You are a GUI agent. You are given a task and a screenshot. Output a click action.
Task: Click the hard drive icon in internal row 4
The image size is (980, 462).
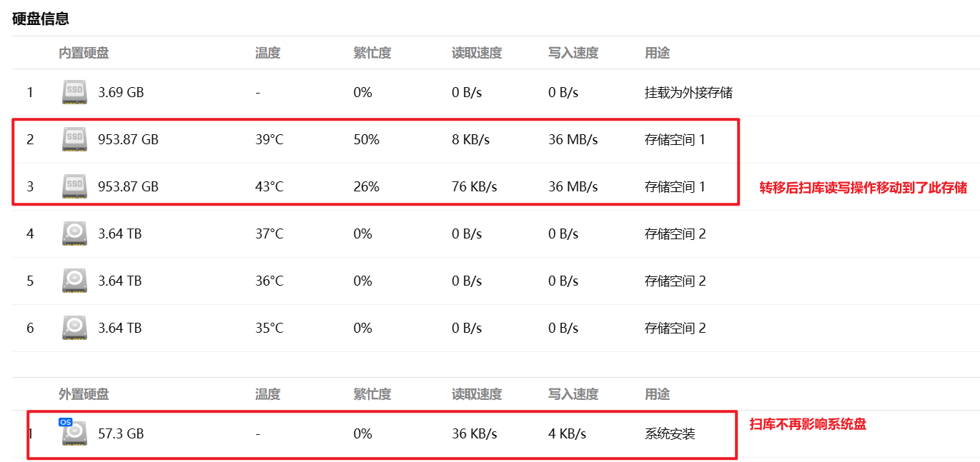tap(74, 234)
